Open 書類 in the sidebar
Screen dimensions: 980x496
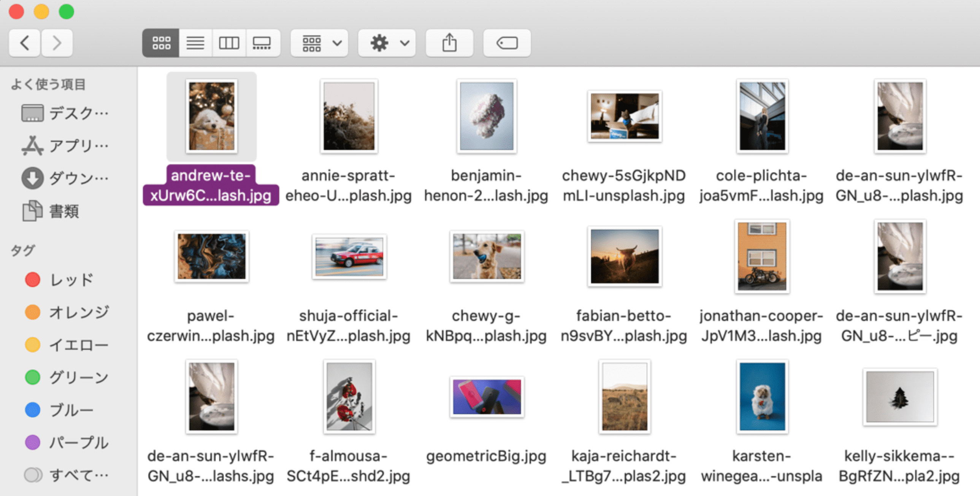tap(51, 211)
